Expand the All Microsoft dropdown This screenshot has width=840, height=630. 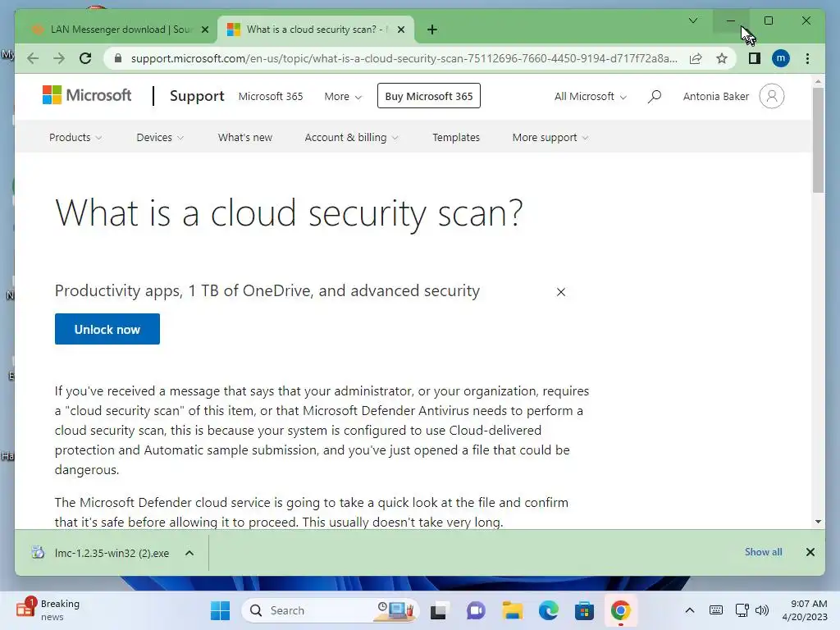(591, 97)
